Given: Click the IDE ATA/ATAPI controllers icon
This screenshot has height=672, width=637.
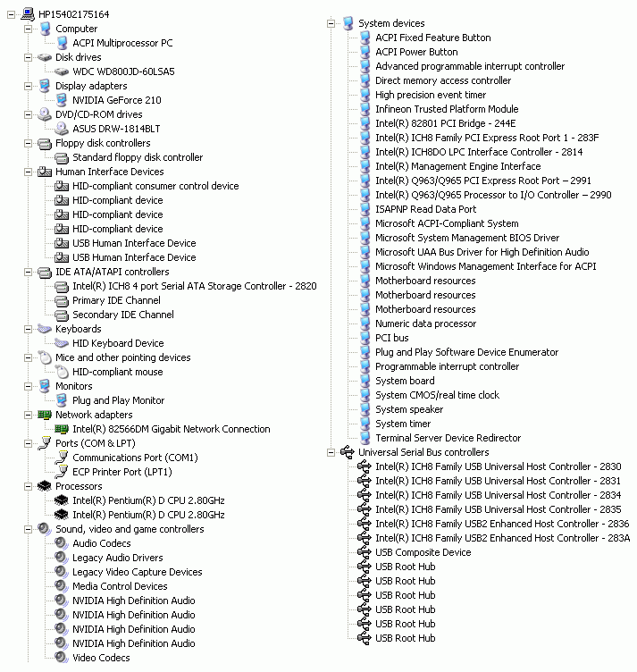Looking at the screenshot, I should 45,273.
